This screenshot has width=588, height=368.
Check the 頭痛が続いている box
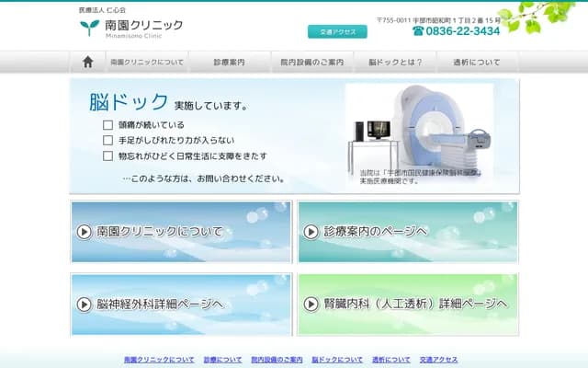tap(107, 125)
